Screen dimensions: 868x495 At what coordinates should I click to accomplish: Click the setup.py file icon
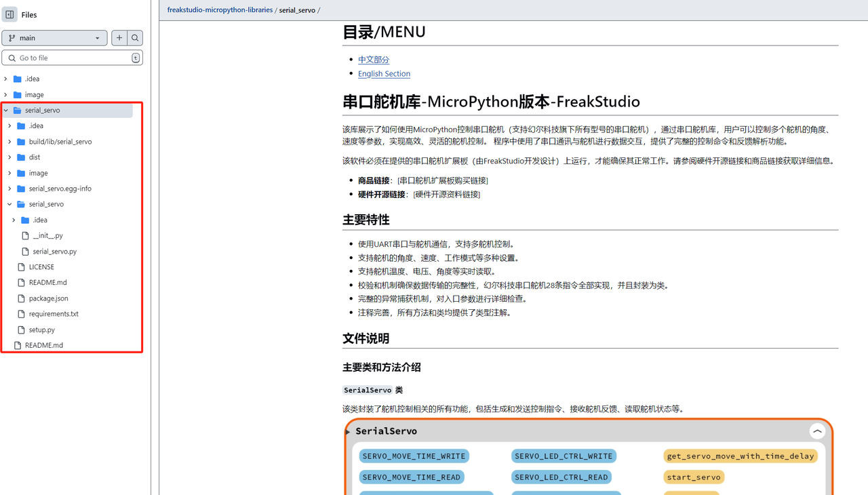coord(22,330)
